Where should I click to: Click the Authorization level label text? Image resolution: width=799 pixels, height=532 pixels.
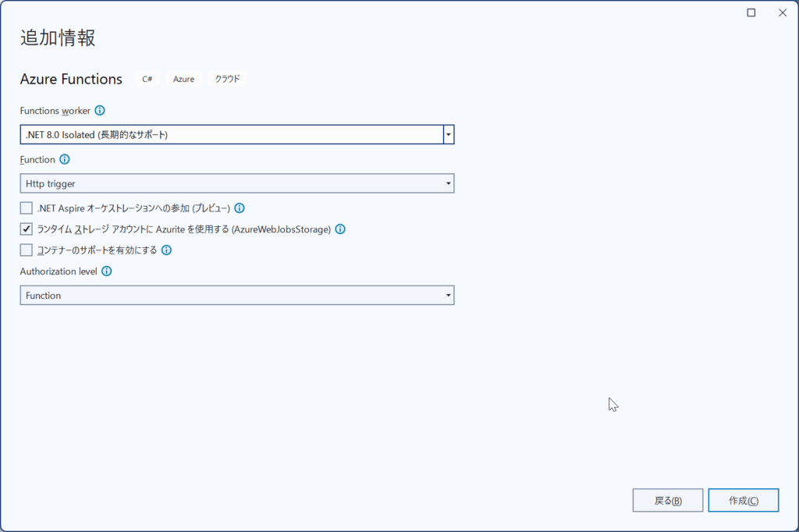click(x=59, y=271)
